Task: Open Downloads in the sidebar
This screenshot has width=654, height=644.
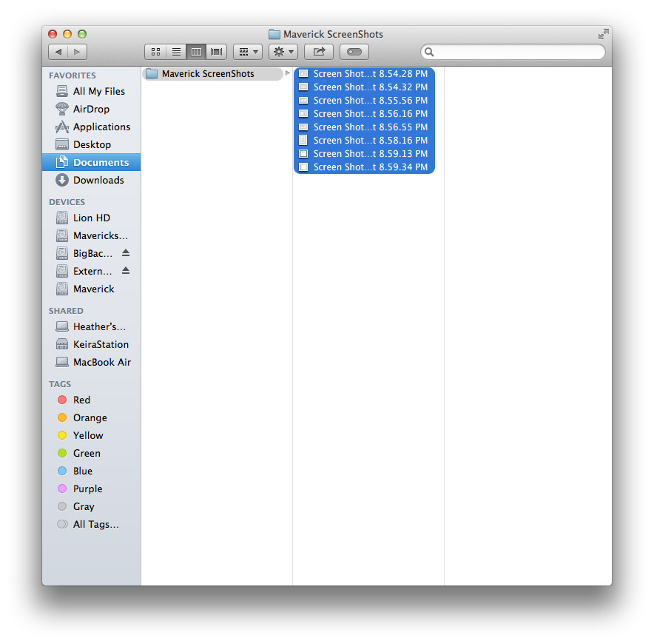Action: point(98,180)
